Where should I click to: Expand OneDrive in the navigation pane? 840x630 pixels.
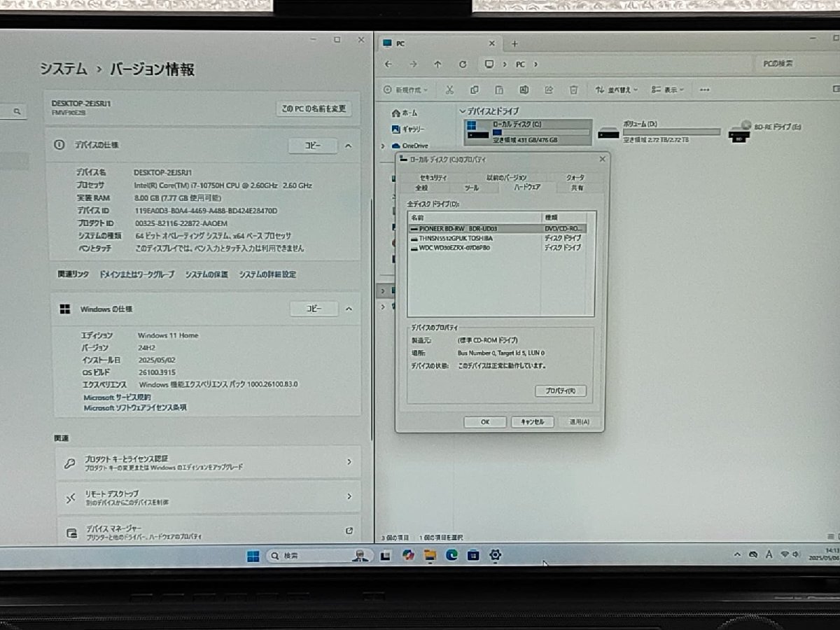(384, 146)
